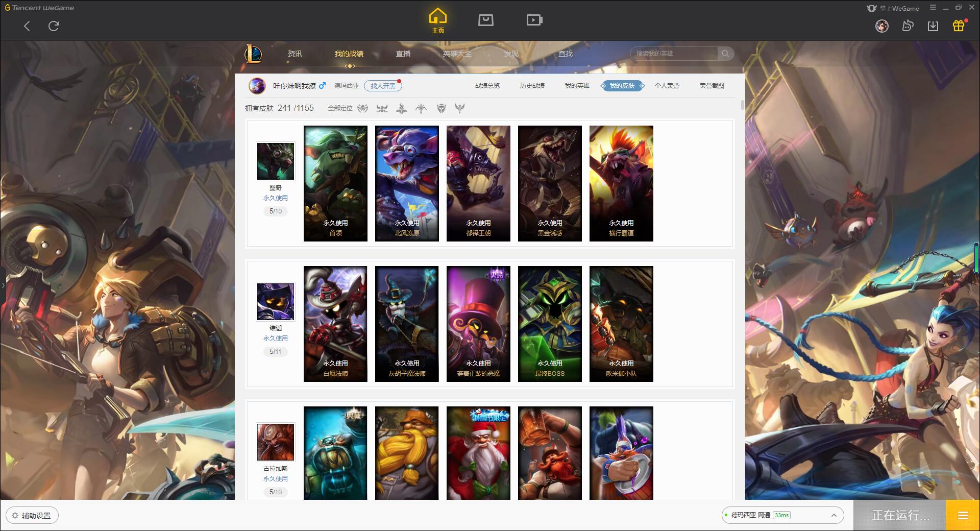This screenshot has width=980, height=531.
Task: Filter skins by third role icon with flame
Action: point(402,108)
